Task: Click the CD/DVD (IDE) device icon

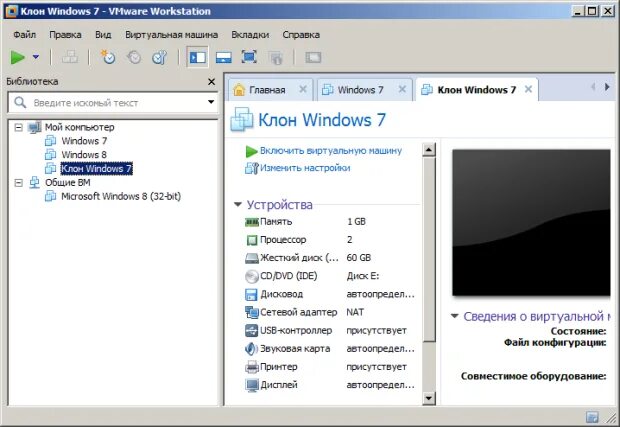Action: click(251, 276)
